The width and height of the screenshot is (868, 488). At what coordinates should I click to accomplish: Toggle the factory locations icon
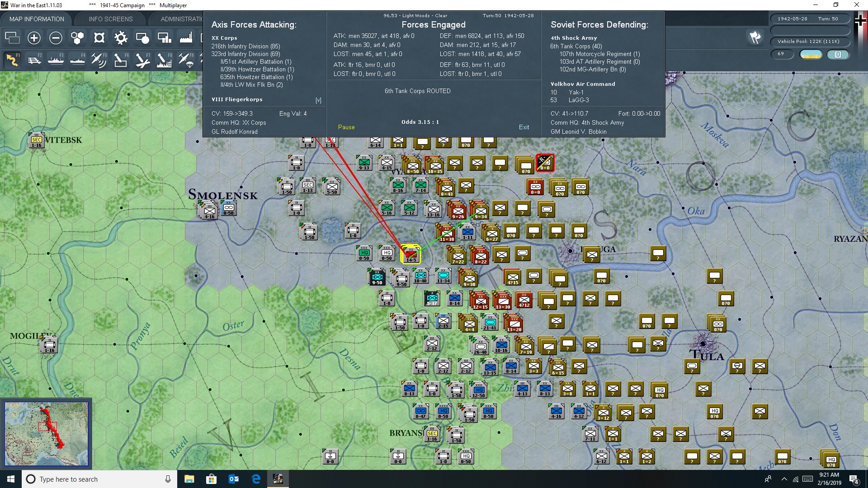coord(186,38)
